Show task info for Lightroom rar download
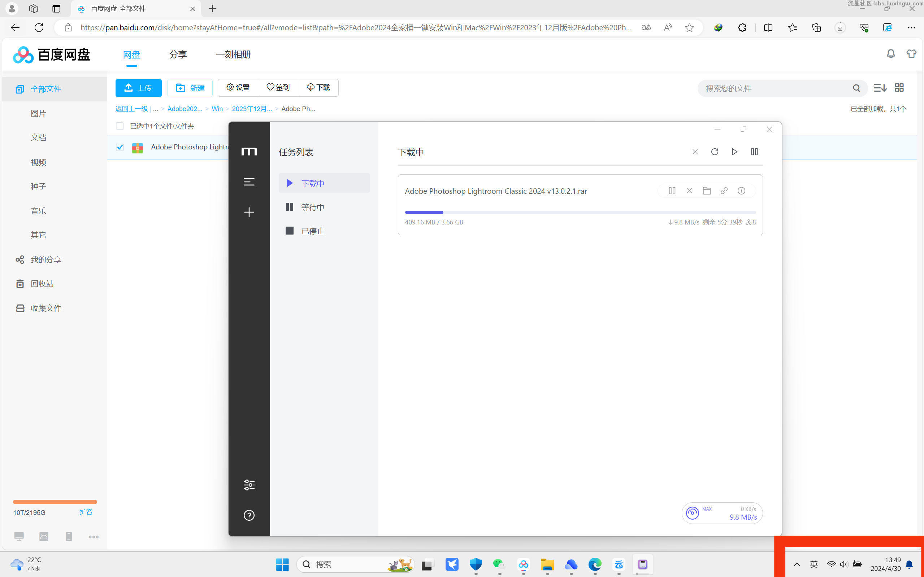The height and width of the screenshot is (577, 924). (741, 191)
